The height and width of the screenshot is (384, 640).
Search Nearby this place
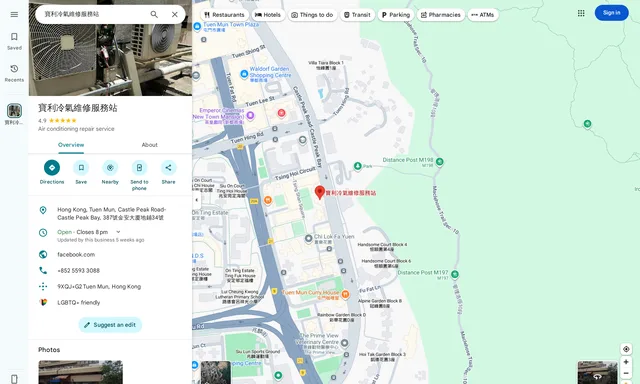[110, 172]
